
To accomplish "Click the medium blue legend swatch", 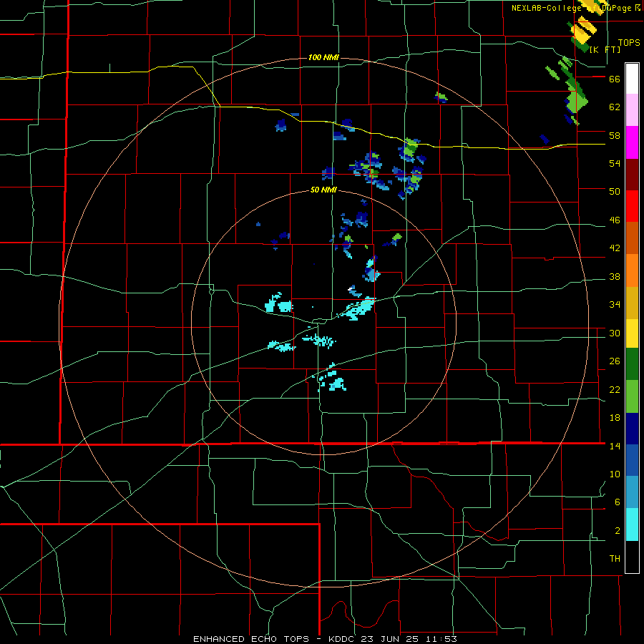I will (632, 460).
